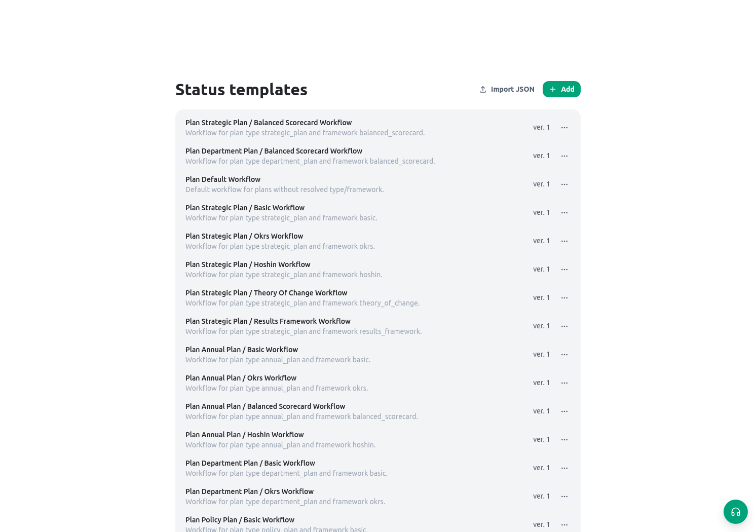
Task: Open options for Strategic Plan Hoshin Workflow
Action: point(564,270)
